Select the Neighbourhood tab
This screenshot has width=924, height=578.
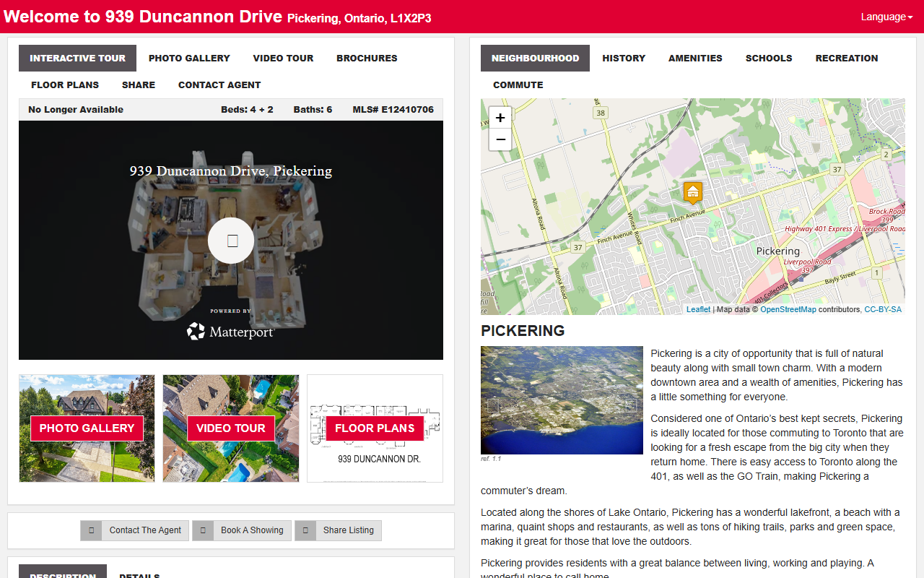click(535, 58)
